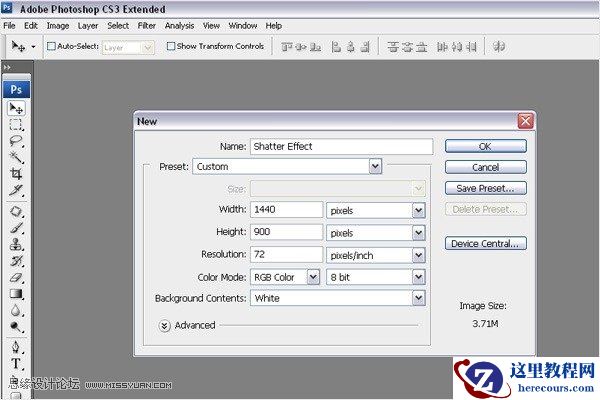Expand the Advanced section
Image resolution: width=600 pixels, height=400 pixels.
[165, 326]
